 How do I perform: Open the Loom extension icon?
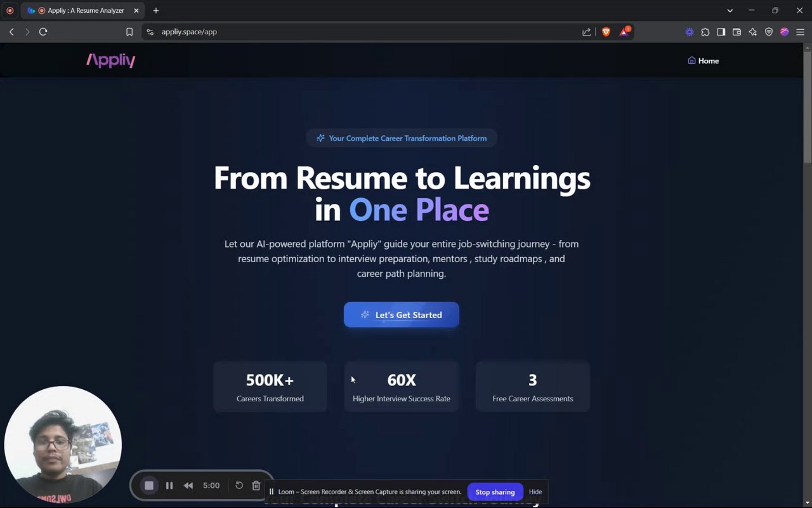click(690, 32)
